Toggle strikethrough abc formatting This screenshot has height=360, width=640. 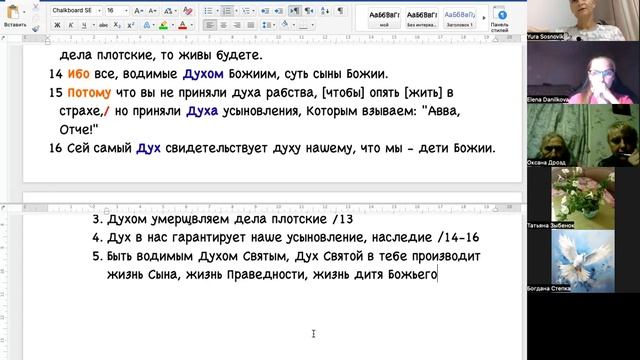coord(103,25)
